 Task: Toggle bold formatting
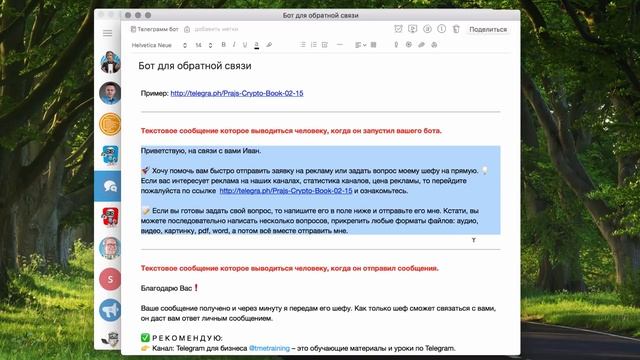[223, 45]
